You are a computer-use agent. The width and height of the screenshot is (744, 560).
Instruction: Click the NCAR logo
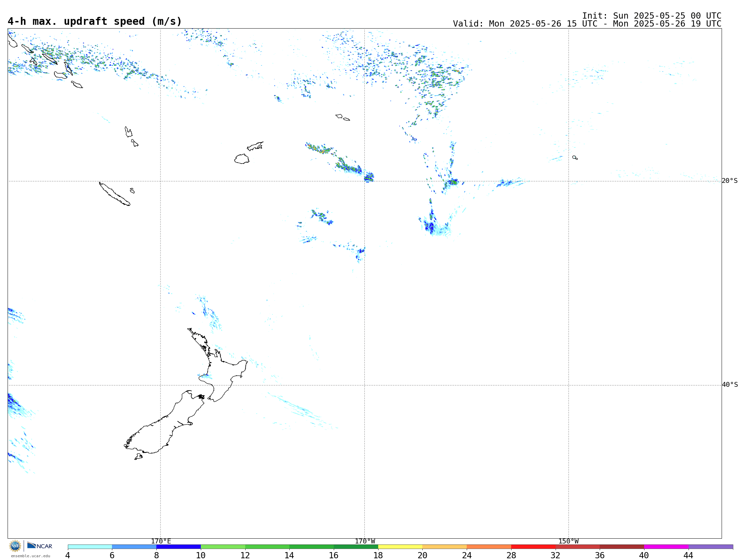pyautogui.click(x=40, y=546)
